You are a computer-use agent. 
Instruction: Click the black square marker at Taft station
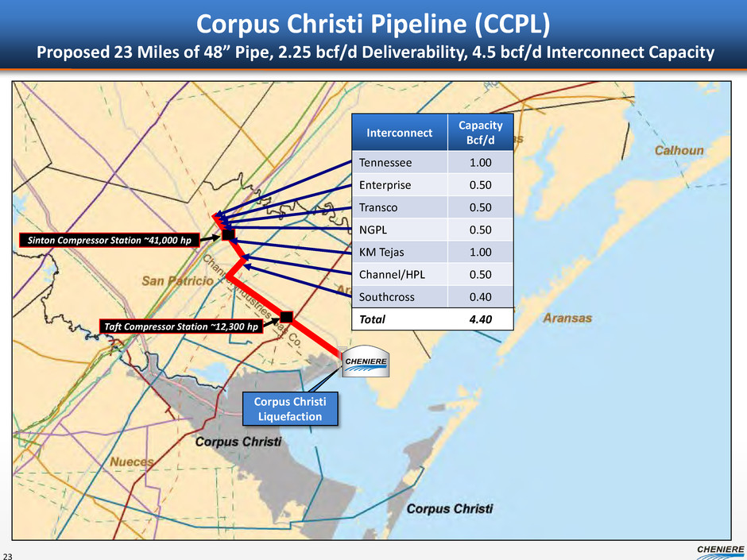pyautogui.click(x=287, y=317)
